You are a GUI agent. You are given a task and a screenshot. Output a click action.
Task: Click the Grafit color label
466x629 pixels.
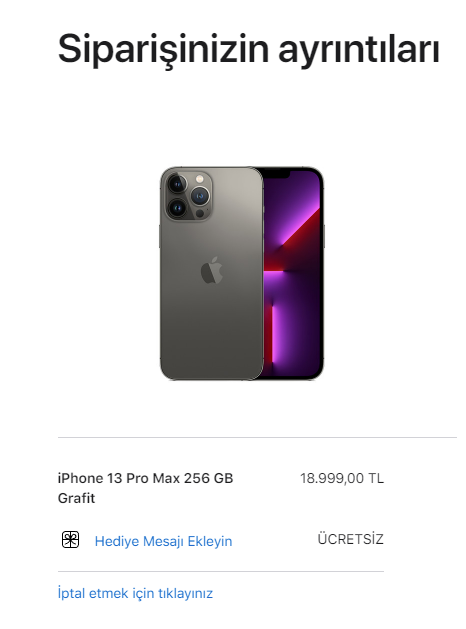coord(77,498)
